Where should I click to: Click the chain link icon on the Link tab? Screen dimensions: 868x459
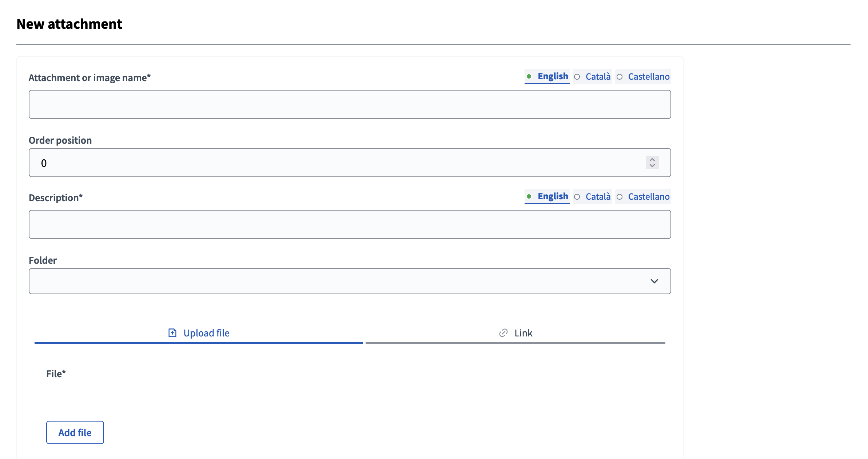(503, 332)
